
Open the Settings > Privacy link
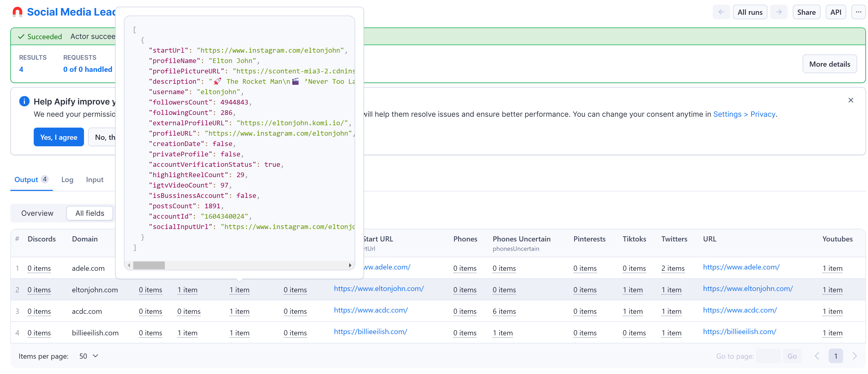pyautogui.click(x=744, y=114)
